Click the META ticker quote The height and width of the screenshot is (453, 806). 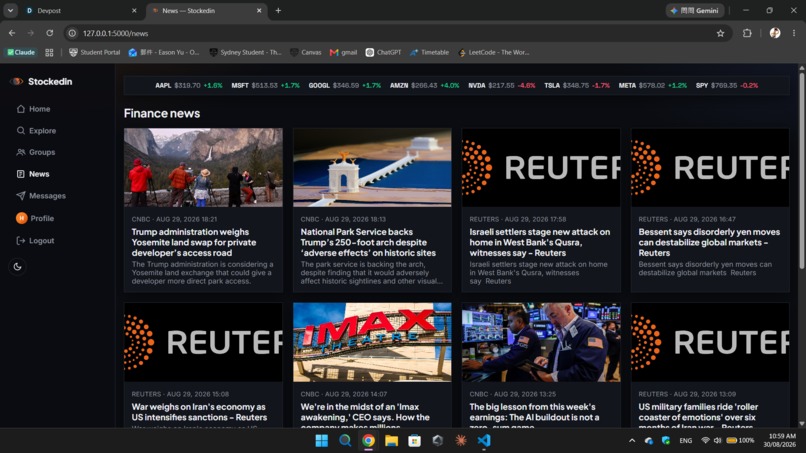pyautogui.click(x=652, y=85)
